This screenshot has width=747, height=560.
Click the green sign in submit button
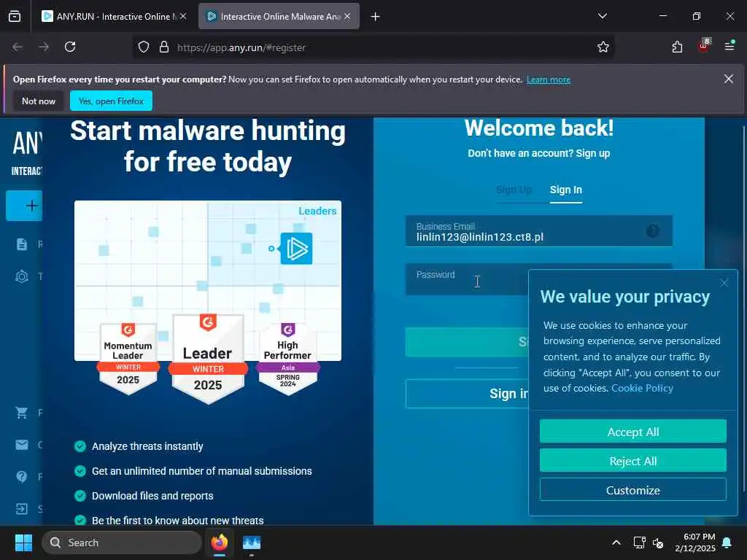(x=467, y=342)
